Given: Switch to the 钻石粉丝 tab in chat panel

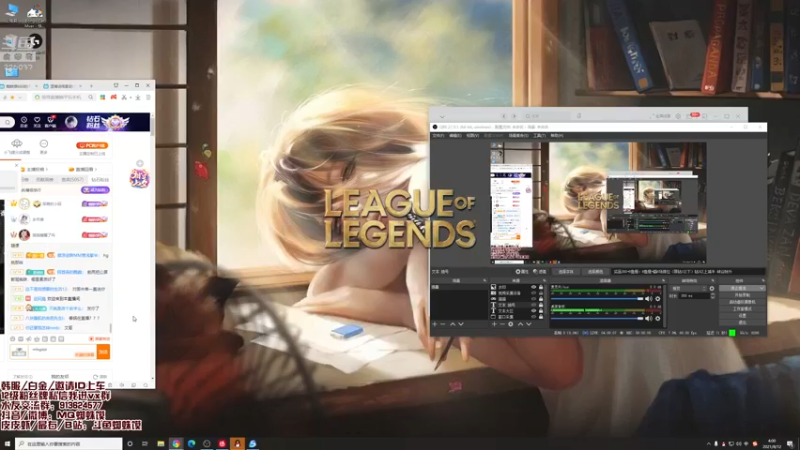Looking at the screenshot, I should pos(100,180).
